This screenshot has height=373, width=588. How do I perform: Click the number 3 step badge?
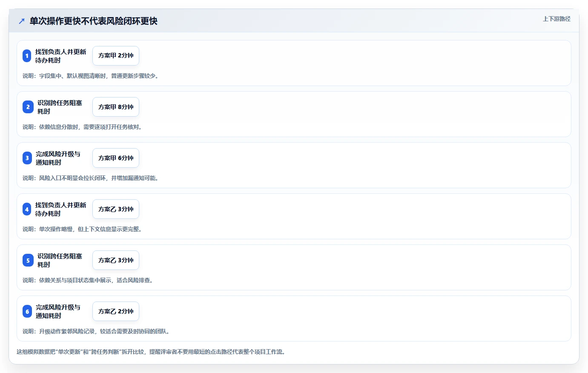click(27, 158)
